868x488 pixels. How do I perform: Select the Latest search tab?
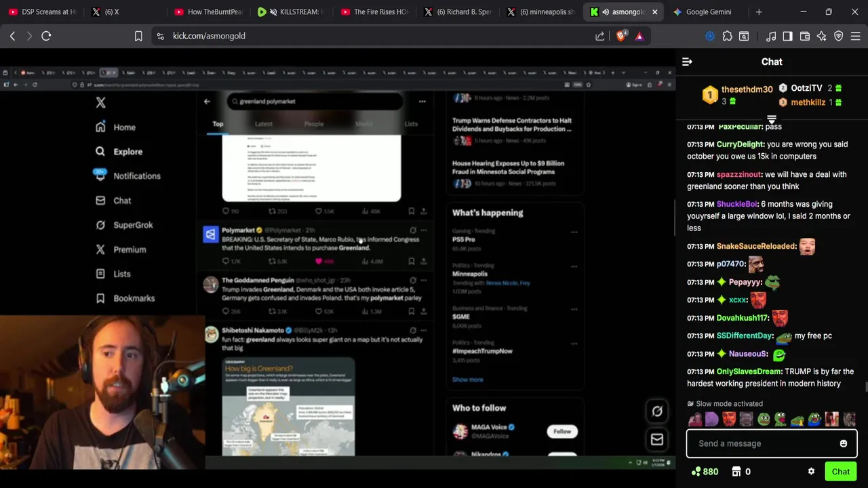pos(263,124)
